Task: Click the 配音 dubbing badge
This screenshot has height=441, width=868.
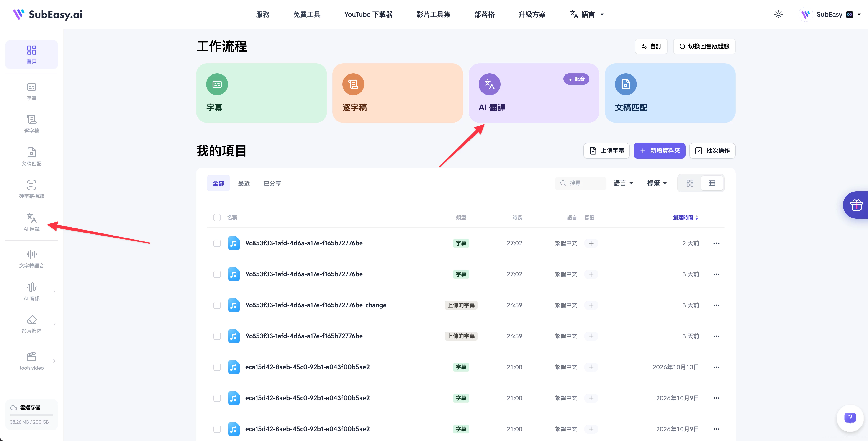Action: (x=576, y=79)
